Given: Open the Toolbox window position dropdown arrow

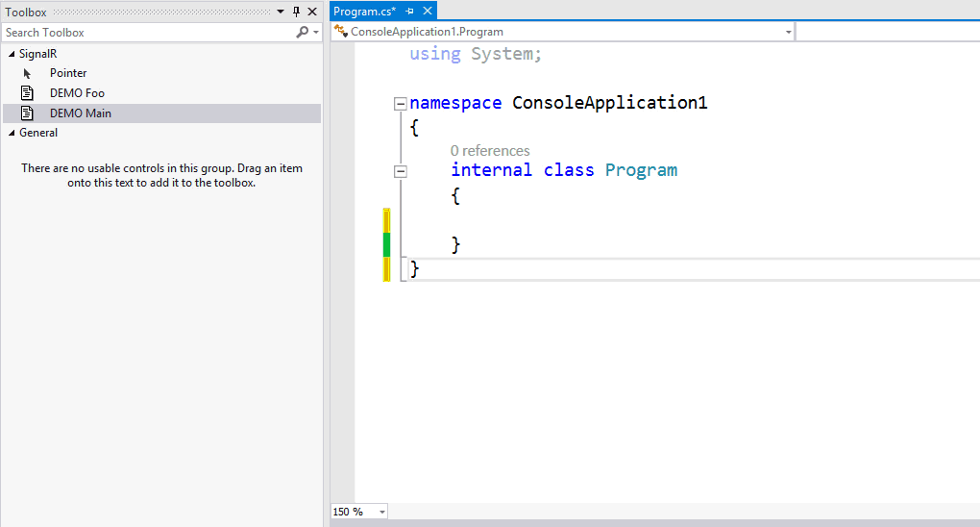Looking at the screenshot, I should 281,12.
